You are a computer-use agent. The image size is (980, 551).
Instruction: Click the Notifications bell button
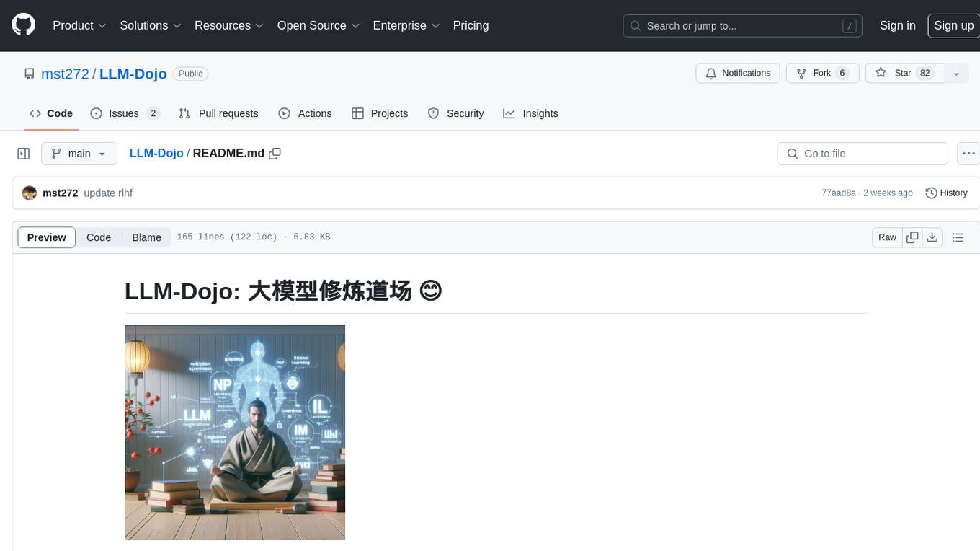click(x=738, y=74)
